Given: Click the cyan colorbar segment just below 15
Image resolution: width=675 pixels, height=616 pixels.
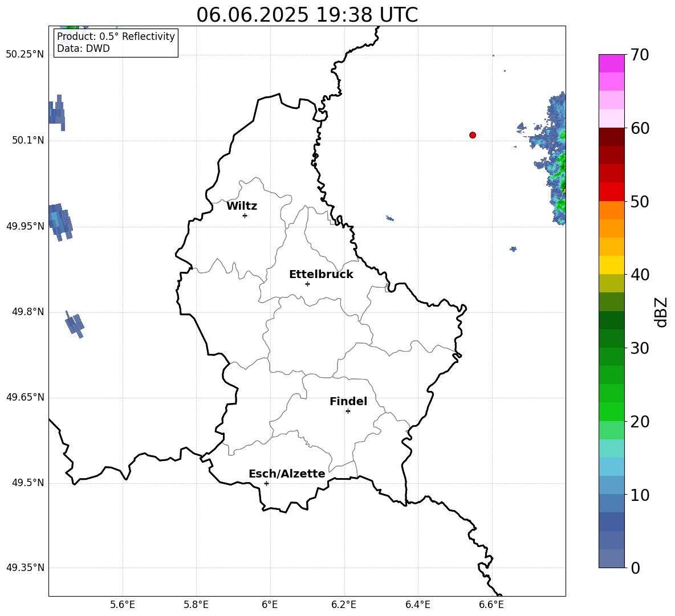Looking at the screenshot, I should click(611, 467).
